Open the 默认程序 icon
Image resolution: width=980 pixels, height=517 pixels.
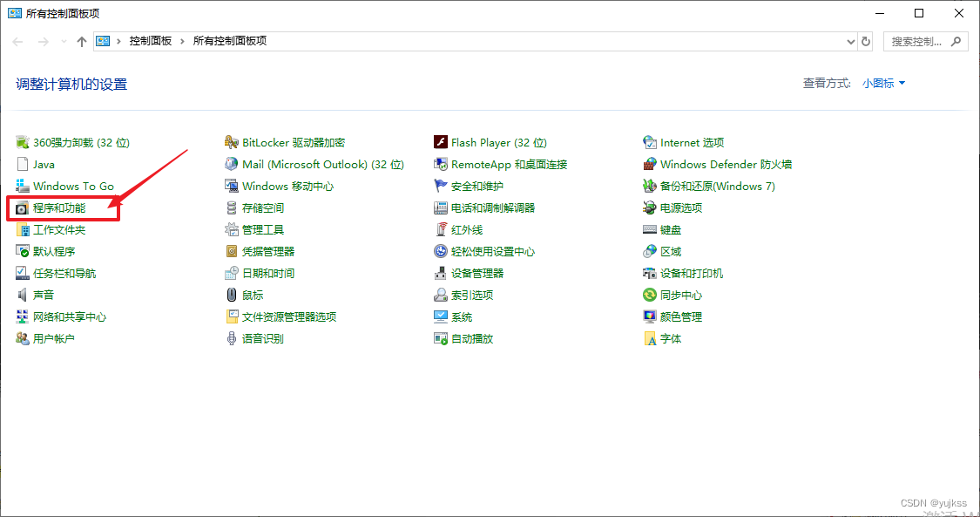point(23,251)
